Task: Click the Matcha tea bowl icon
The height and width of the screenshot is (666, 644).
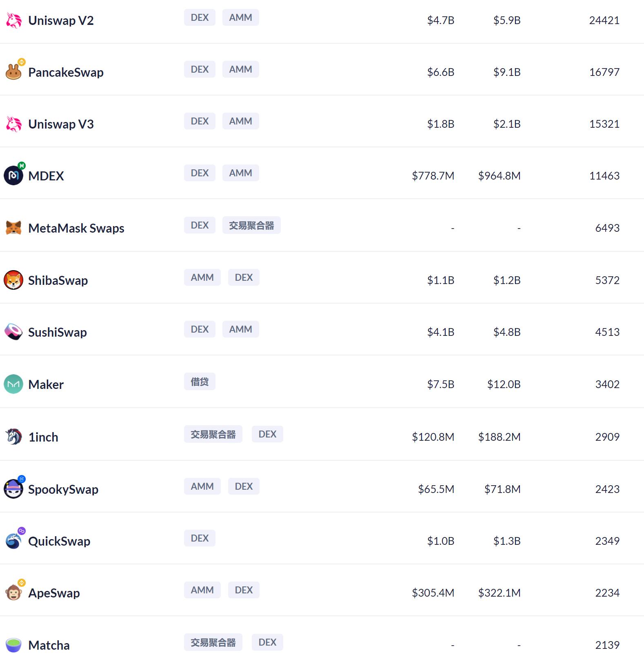Action: 13,645
